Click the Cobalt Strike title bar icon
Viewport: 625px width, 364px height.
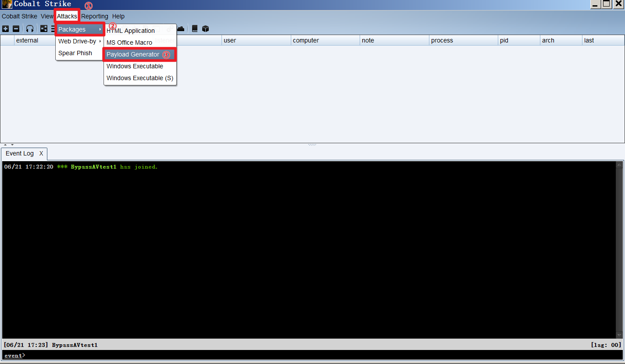7,4
